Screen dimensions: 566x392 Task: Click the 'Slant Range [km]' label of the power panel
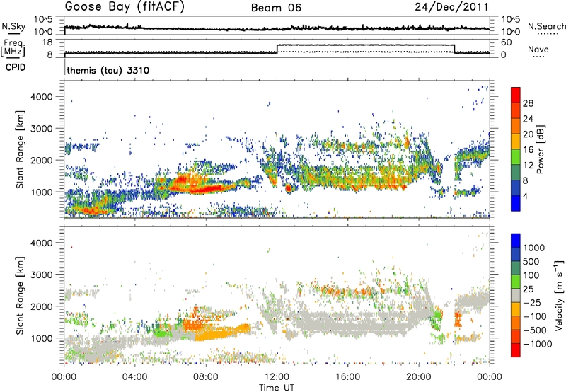20,149
